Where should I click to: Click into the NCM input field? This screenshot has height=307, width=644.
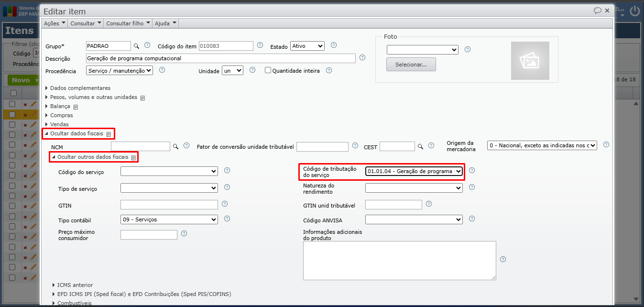141,146
